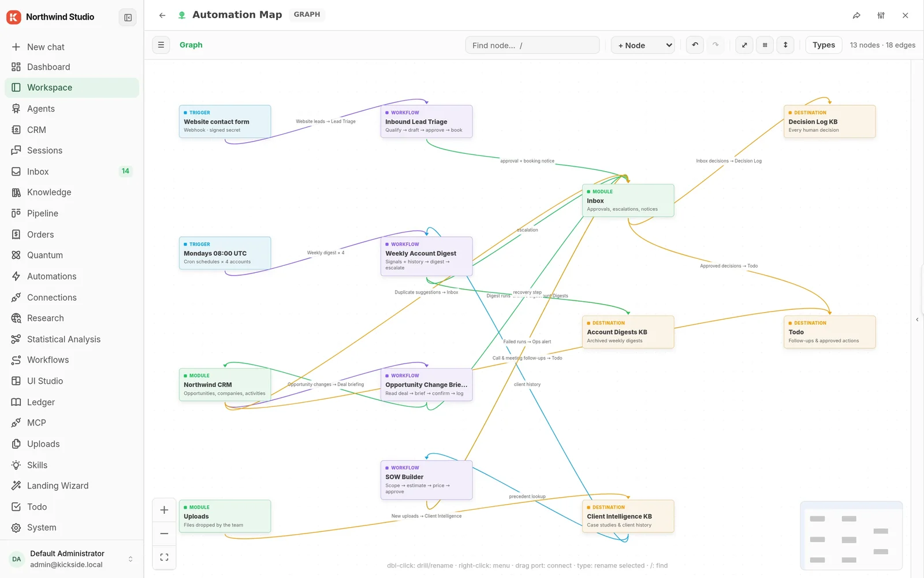The image size is (924, 578).
Task: Zoom in with the plus button
Action: click(x=164, y=510)
